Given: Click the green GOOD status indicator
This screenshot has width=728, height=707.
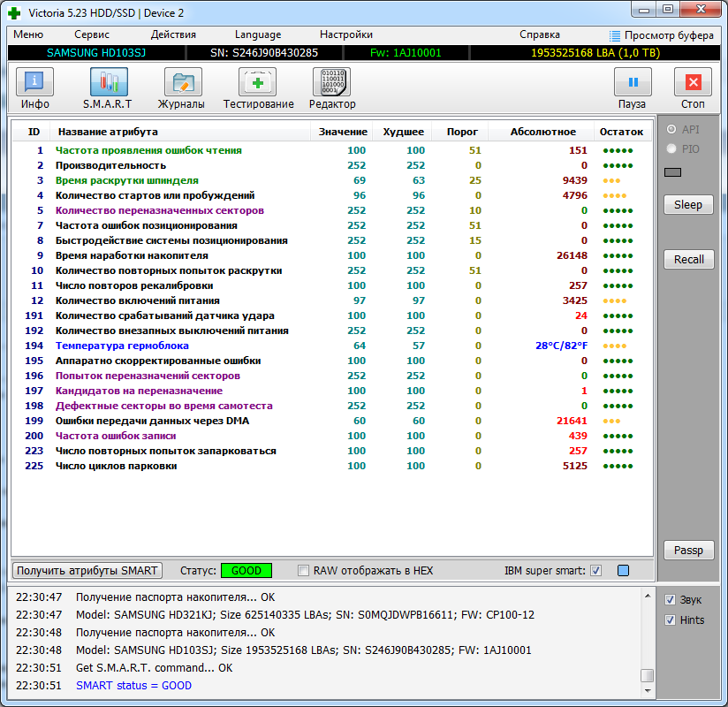Looking at the screenshot, I should coord(246,570).
